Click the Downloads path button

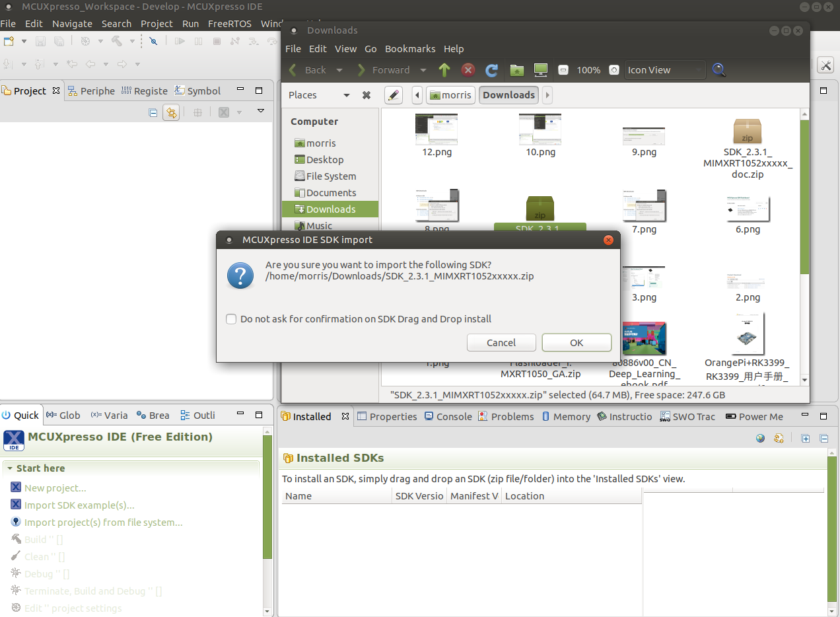pyautogui.click(x=508, y=95)
